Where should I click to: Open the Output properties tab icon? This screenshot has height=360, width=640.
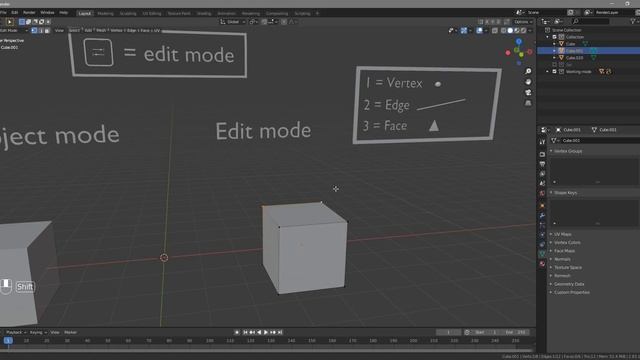[x=542, y=164]
